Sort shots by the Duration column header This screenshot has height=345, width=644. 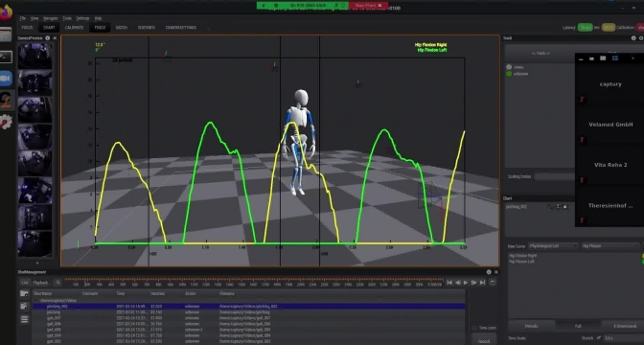click(x=157, y=293)
